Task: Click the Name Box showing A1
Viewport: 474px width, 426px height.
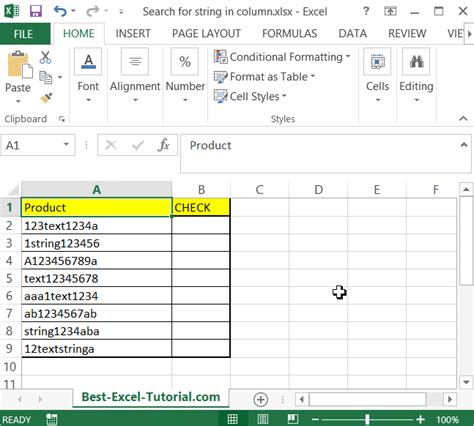Action: click(32, 145)
